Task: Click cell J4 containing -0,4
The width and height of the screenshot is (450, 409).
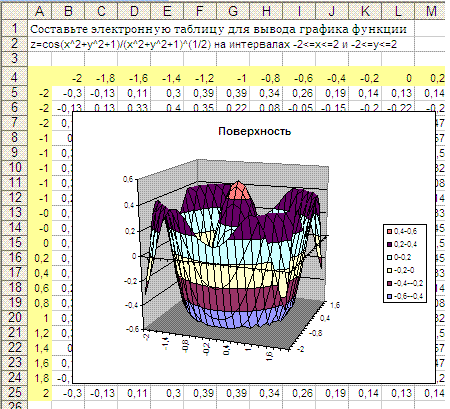Action: coord(332,77)
